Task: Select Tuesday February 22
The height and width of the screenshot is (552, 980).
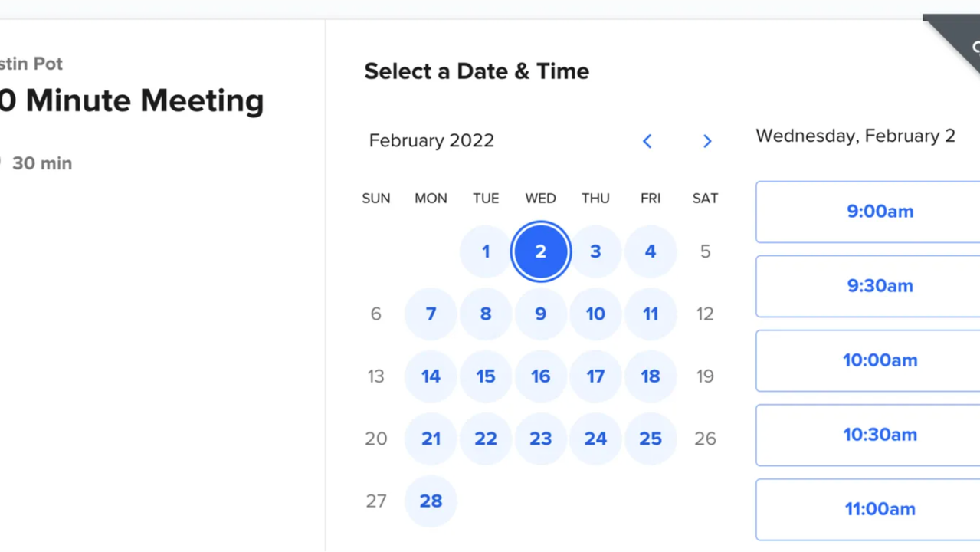Action: pos(486,439)
